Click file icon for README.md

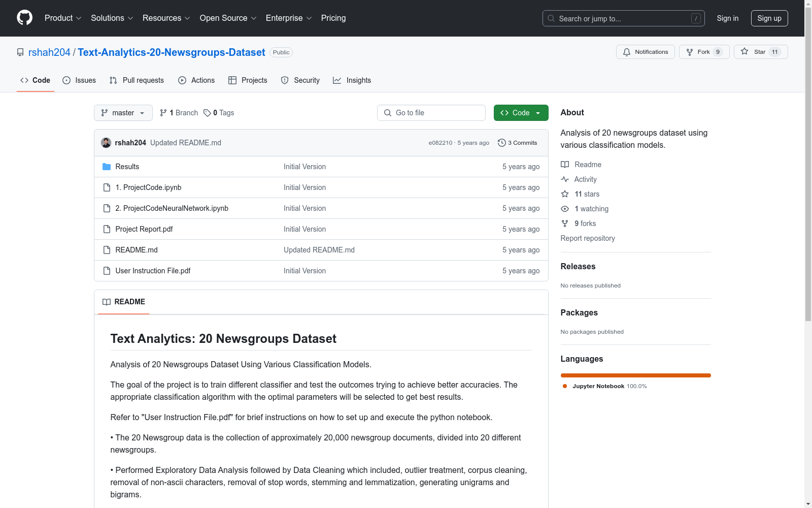pos(107,250)
